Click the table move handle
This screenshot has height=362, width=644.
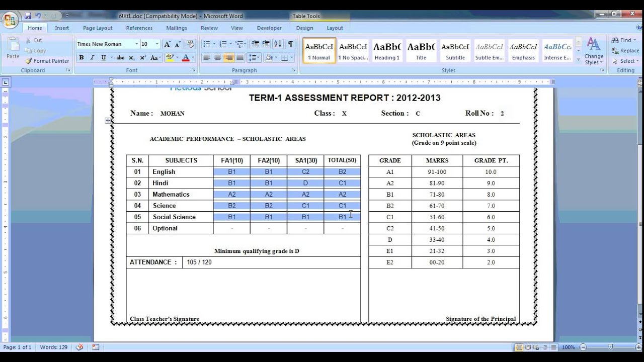coord(108,121)
